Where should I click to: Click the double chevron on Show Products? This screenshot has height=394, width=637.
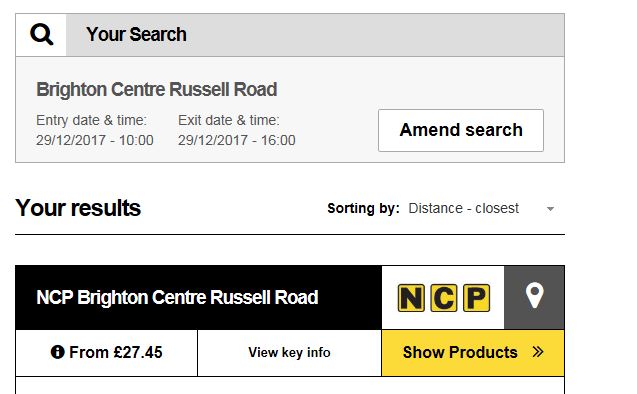538,352
